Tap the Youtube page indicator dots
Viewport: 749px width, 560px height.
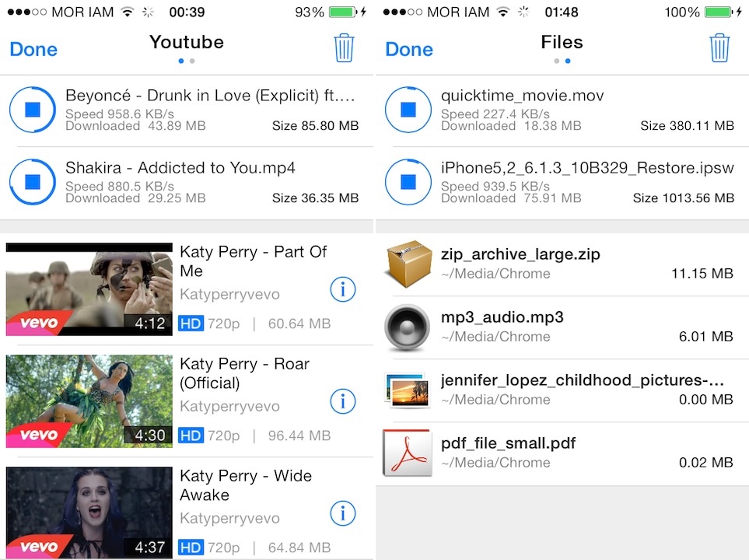coord(187,61)
